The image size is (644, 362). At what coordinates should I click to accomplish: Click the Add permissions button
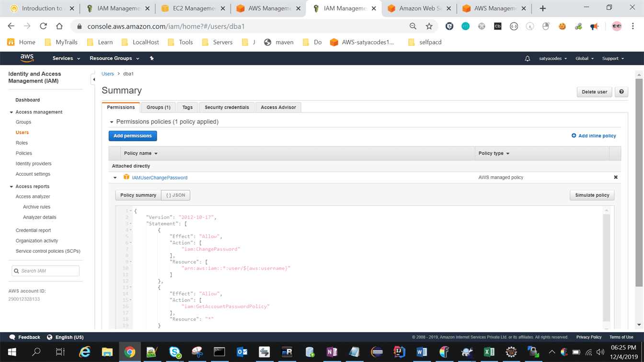point(133,136)
